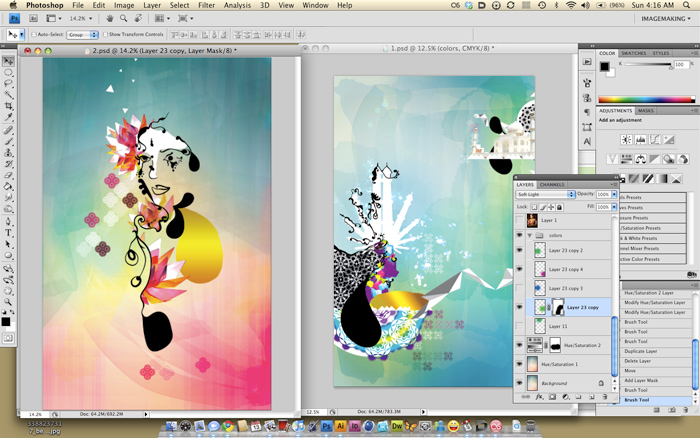
Task: Select the Eyedropper tool
Action: point(8,117)
